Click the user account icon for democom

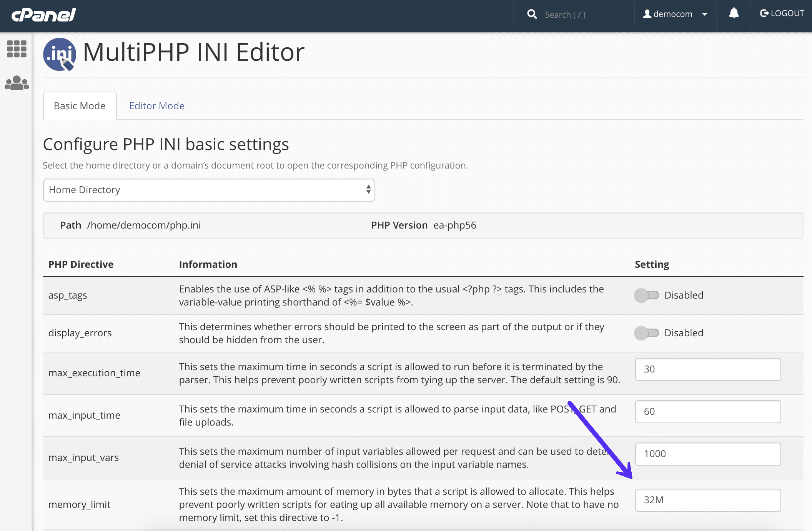(x=647, y=15)
